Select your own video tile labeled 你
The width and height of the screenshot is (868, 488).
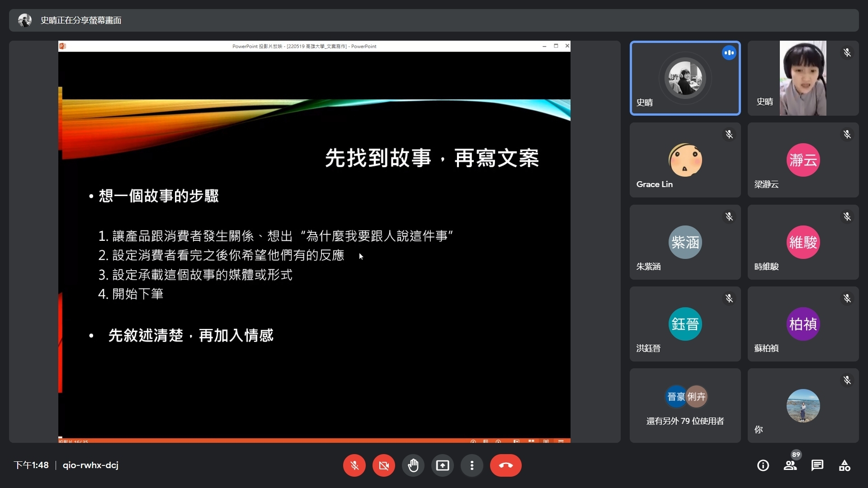click(x=803, y=405)
